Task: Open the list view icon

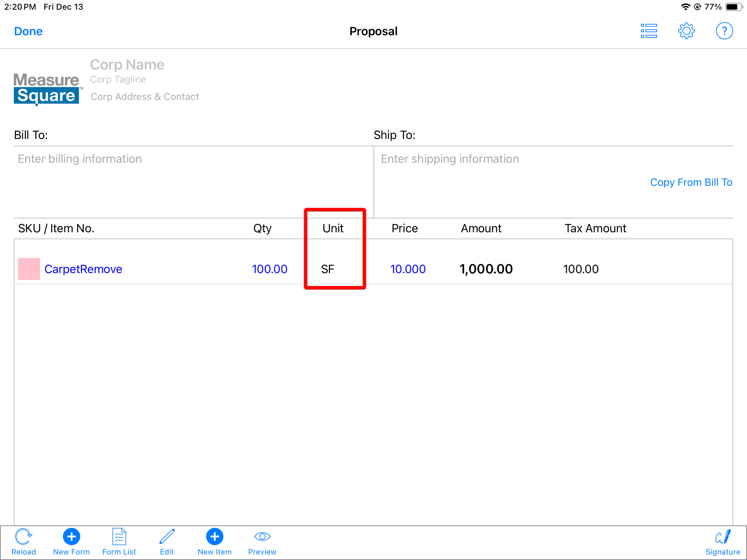Action: (x=649, y=31)
